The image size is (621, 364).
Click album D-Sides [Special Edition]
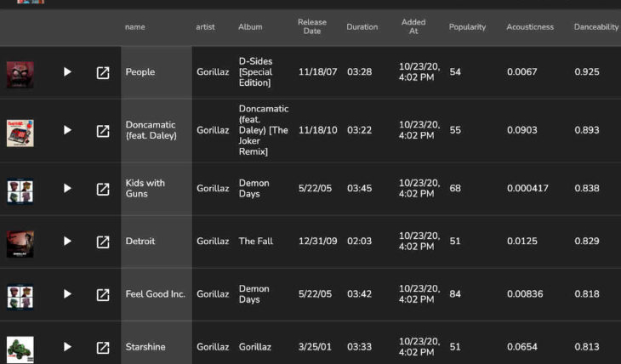pos(255,72)
